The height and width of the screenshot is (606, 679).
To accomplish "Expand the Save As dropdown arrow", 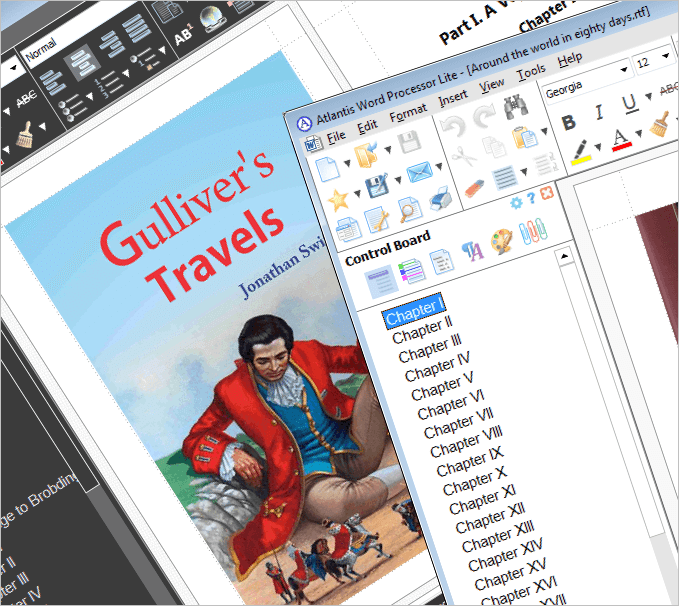I will 398,179.
